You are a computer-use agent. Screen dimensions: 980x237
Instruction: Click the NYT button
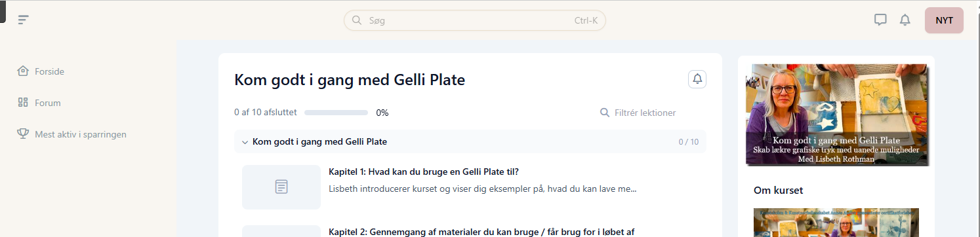point(944,20)
